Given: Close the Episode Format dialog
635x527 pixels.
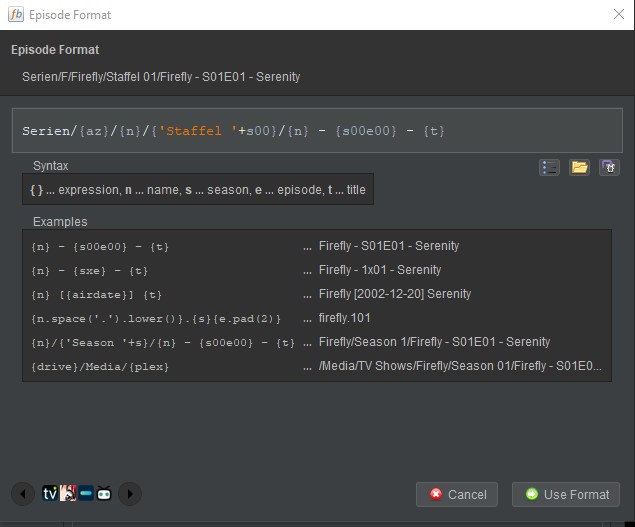Looking at the screenshot, I should (x=618, y=15).
